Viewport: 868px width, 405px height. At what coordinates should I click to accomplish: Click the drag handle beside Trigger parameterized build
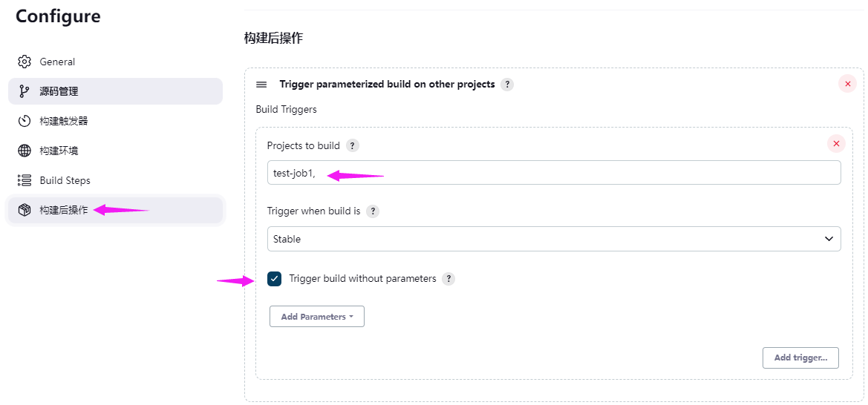point(261,85)
